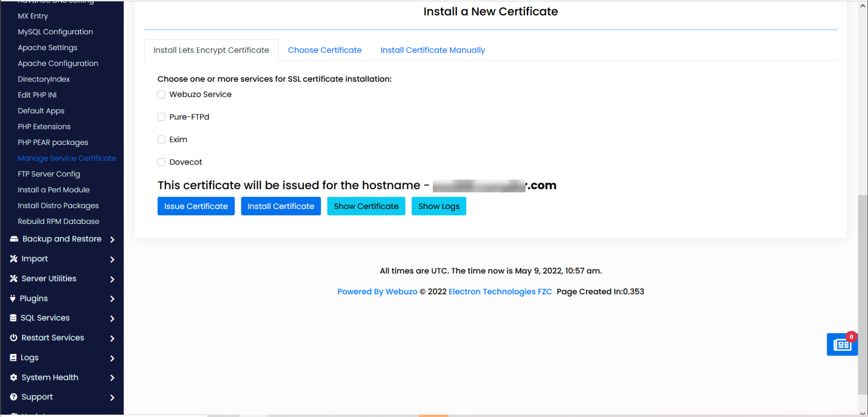
Task: Click the Backup and Restore drive icon
Action: pos(14,239)
